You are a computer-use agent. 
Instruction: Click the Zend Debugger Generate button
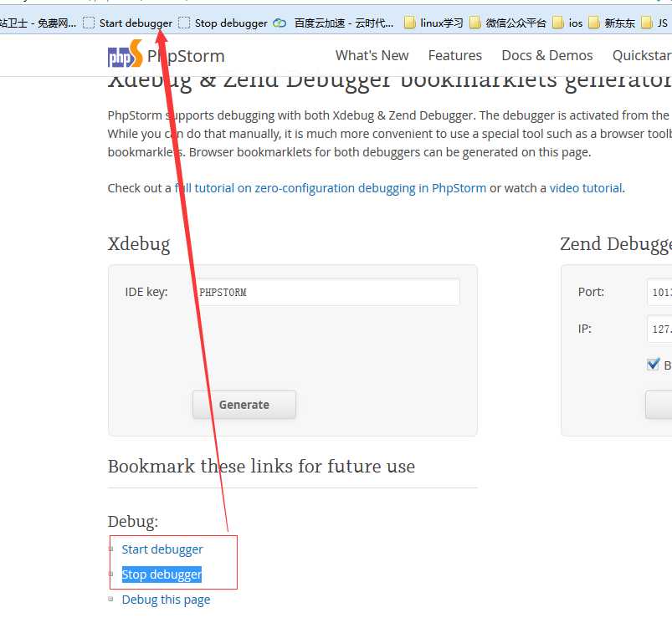[659, 405]
